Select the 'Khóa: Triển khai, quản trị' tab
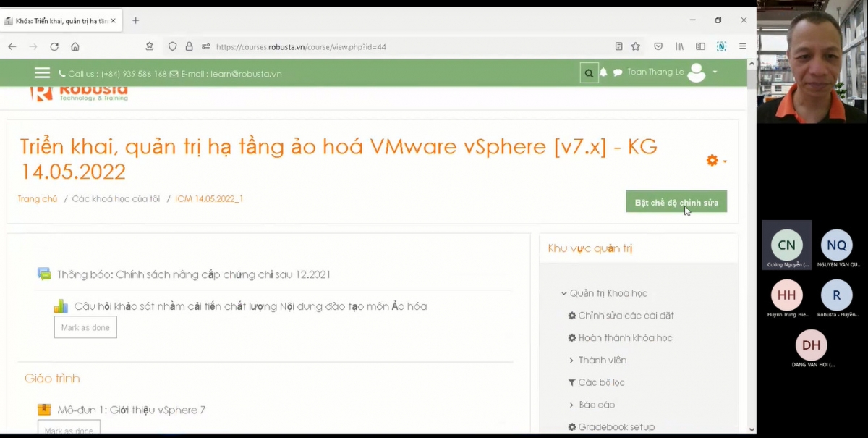The width and height of the screenshot is (868, 438). click(x=61, y=21)
